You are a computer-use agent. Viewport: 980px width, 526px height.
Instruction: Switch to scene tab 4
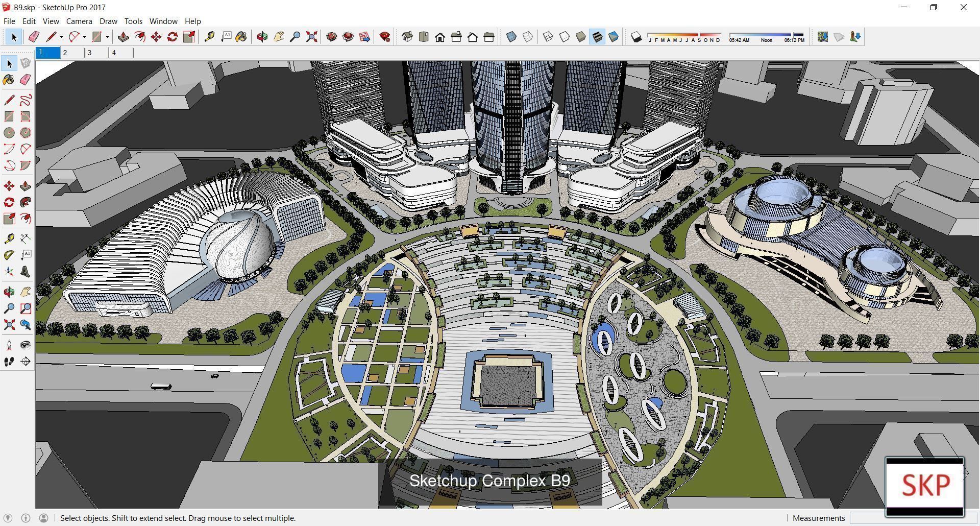121,53
